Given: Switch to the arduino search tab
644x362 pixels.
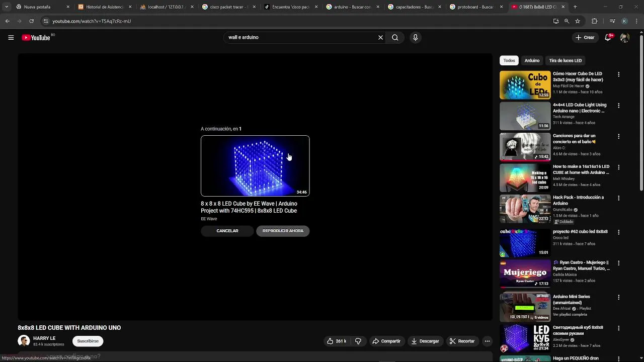Looking at the screenshot, I should [x=352, y=7].
